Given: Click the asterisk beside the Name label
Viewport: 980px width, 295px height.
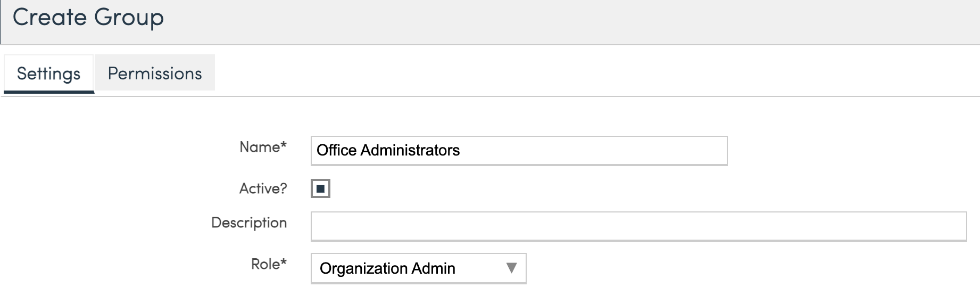Looking at the screenshot, I should [284, 145].
